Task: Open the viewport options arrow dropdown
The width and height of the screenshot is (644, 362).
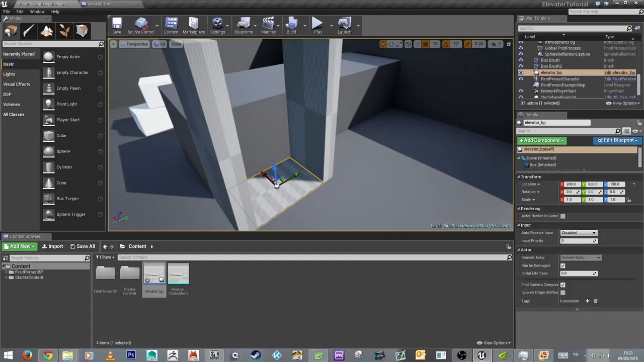Action: click(113, 44)
